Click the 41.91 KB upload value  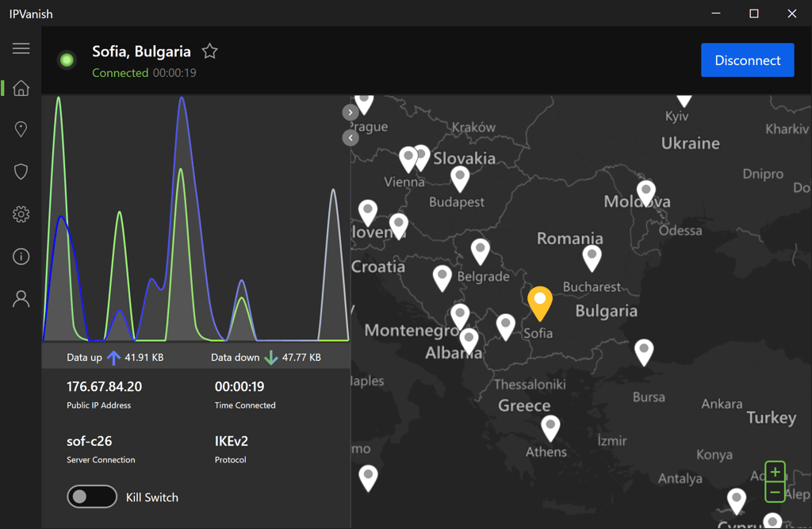click(x=144, y=358)
